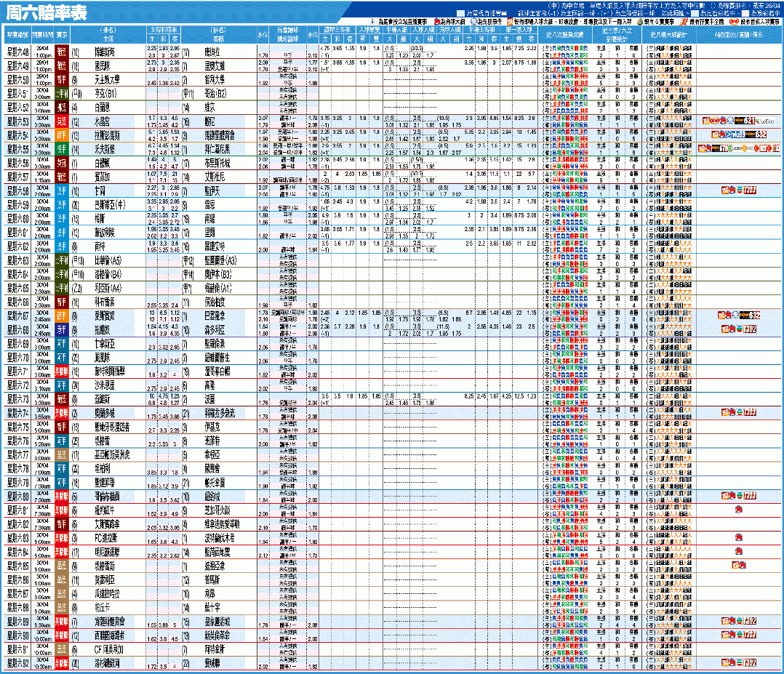The width and height of the screenshot is (784, 674).
Task: Click away team 智利大學
Action: (x=215, y=80)
